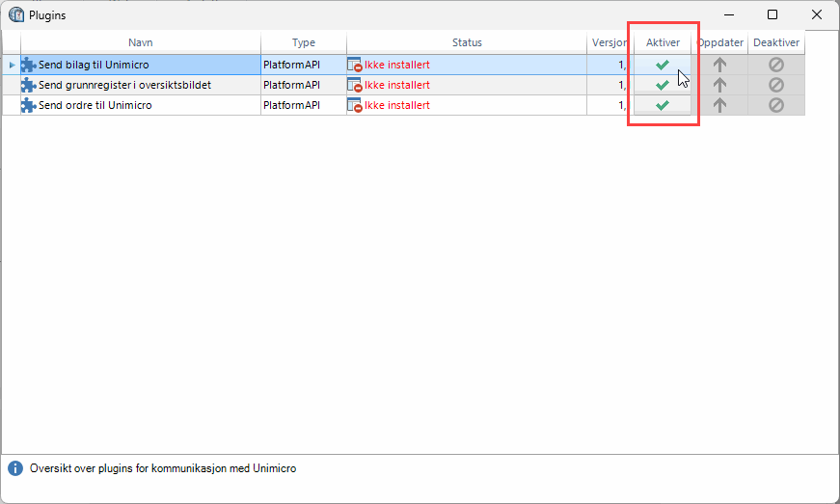Screen dimensions: 840x504
Task: Select the Send grunnregister i oversiktsbildet row
Action: 124,85
